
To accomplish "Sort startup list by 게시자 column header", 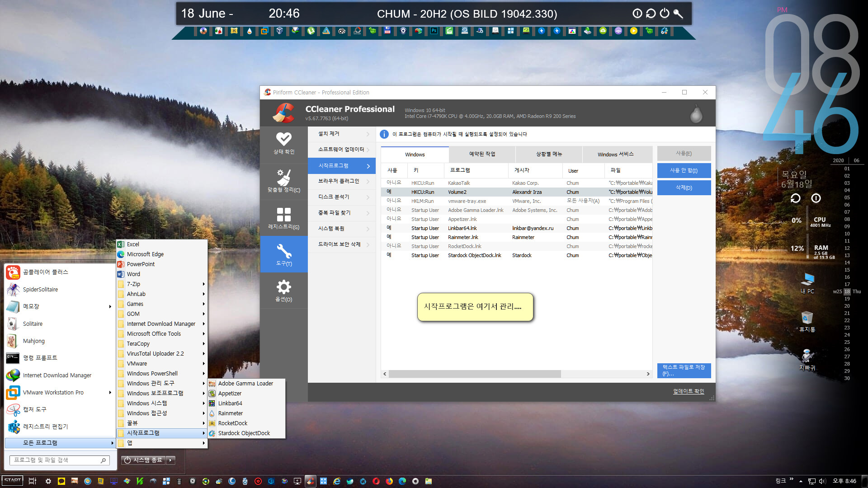I will click(535, 170).
